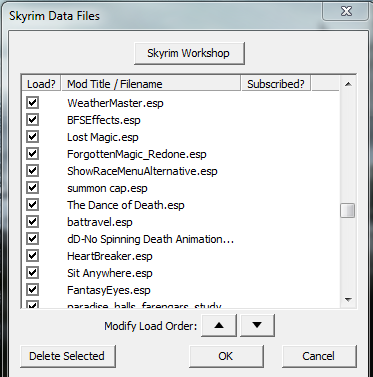The image size is (373, 377).
Task: Click the mod list scrollbar thumb
Action: coord(348,210)
